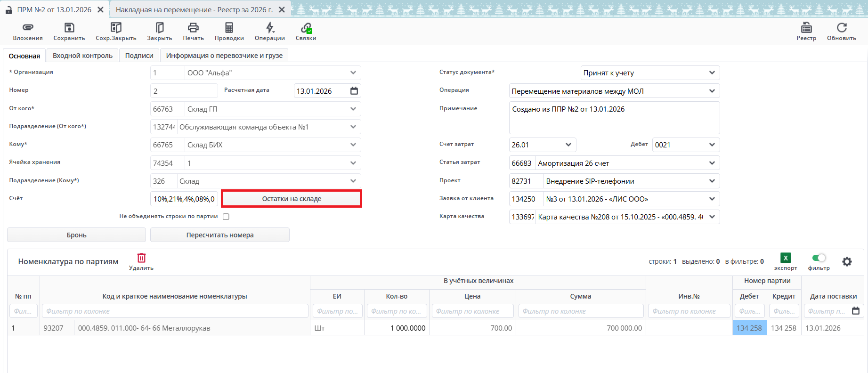Open the Организация dropdown list
The height and width of the screenshot is (373, 868).
[x=353, y=73]
